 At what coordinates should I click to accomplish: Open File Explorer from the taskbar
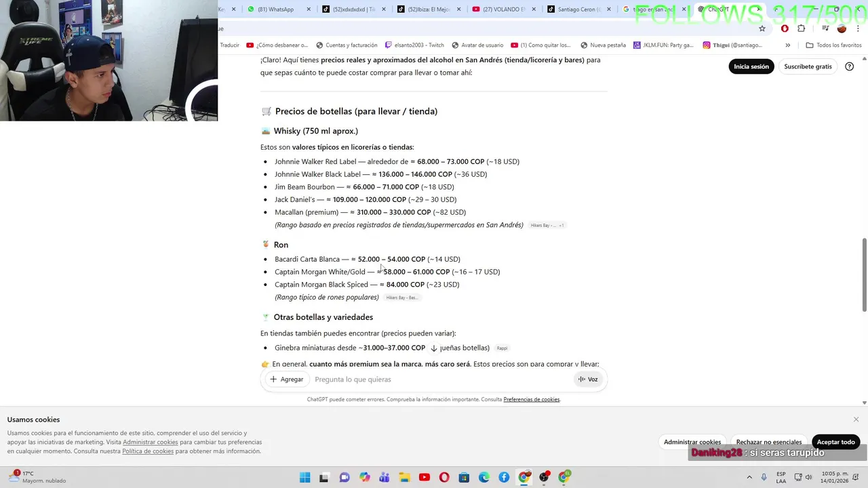click(404, 477)
